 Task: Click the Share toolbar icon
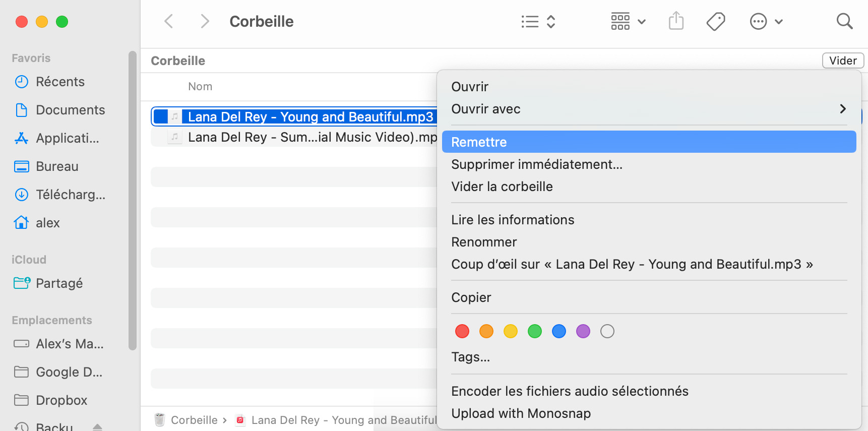tap(676, 21)
